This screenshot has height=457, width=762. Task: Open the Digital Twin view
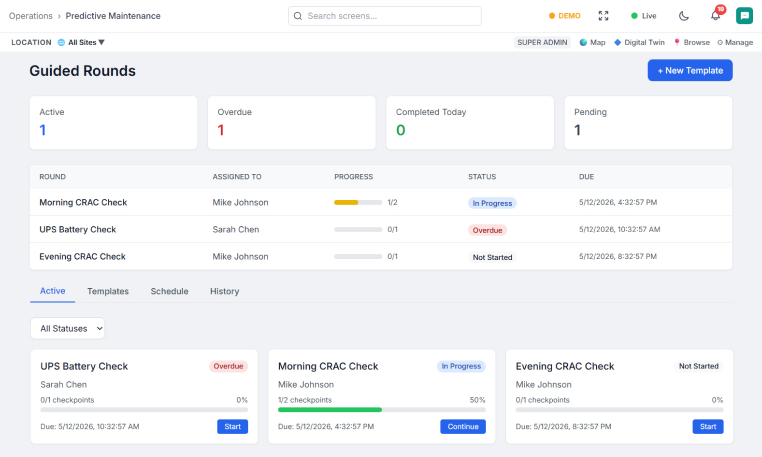click(639, 42)
